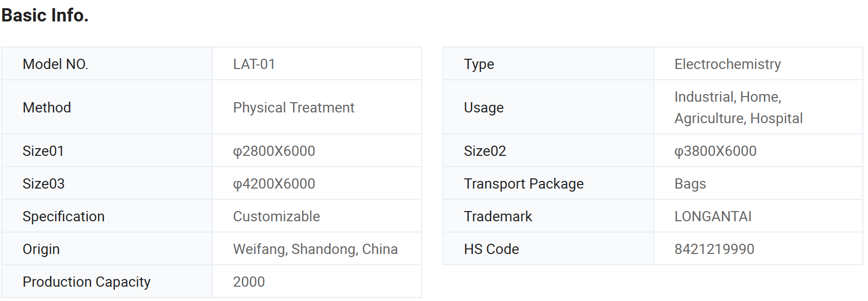
Task: Select the Bags transport package value
Action: pos(690,183)
